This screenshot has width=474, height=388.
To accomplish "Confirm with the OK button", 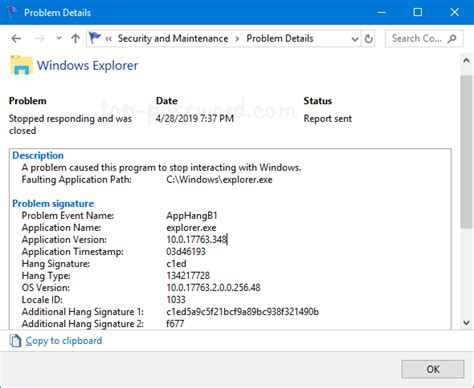I will coord(433,369).
